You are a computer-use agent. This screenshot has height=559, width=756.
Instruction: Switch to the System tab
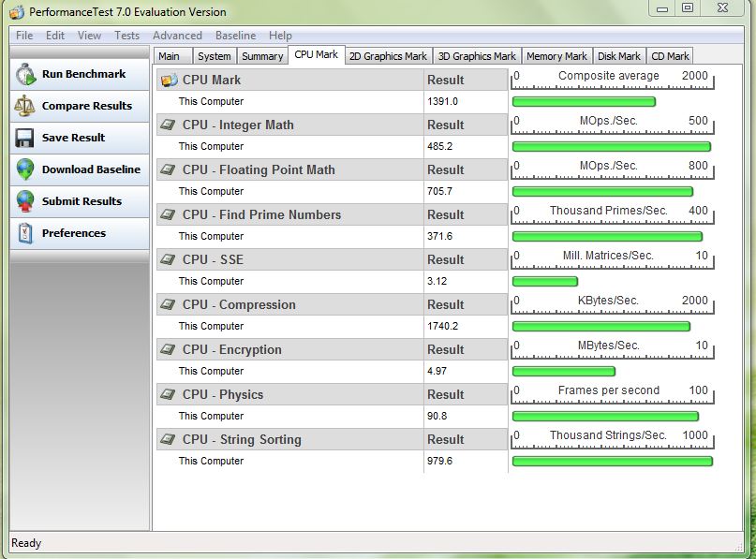click(x=215, y=56)
